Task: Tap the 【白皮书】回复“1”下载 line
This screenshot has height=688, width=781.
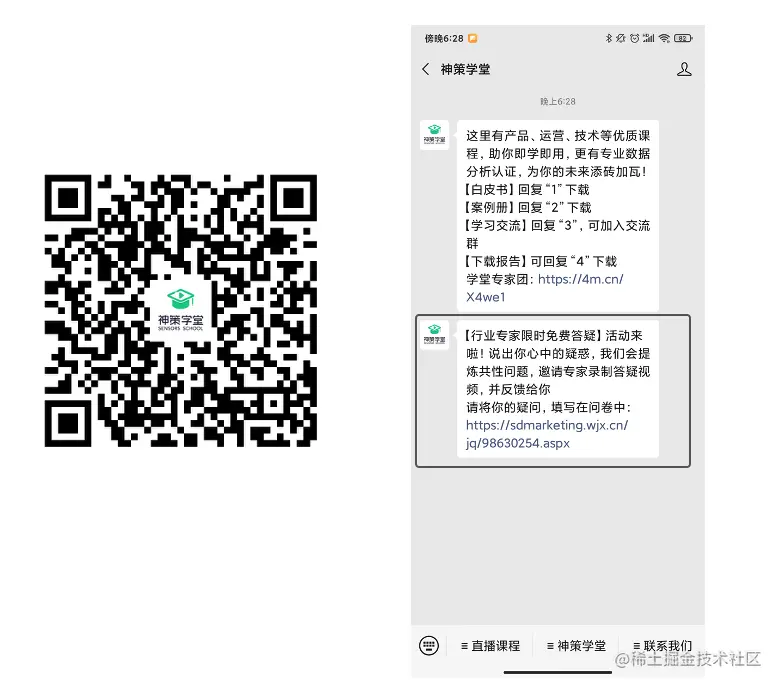Action: [527, 189]
